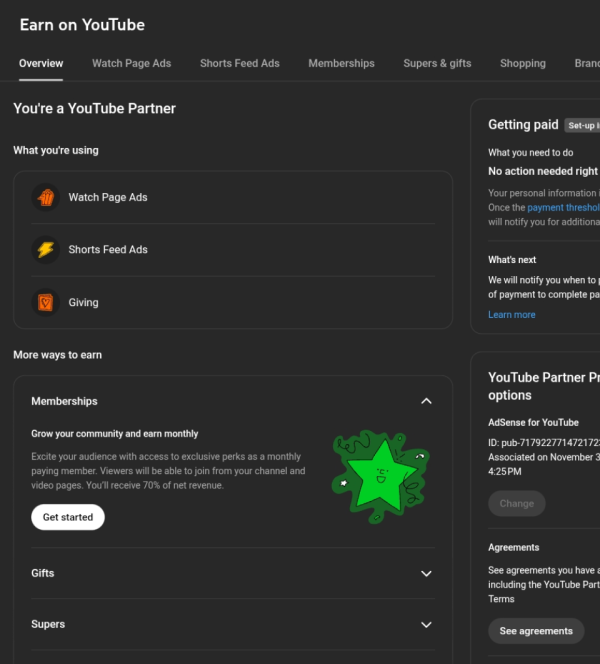The width and height of the screenshot is (600, 664).
Task: Open the Shopping tab
Action: tap(522, 63)
